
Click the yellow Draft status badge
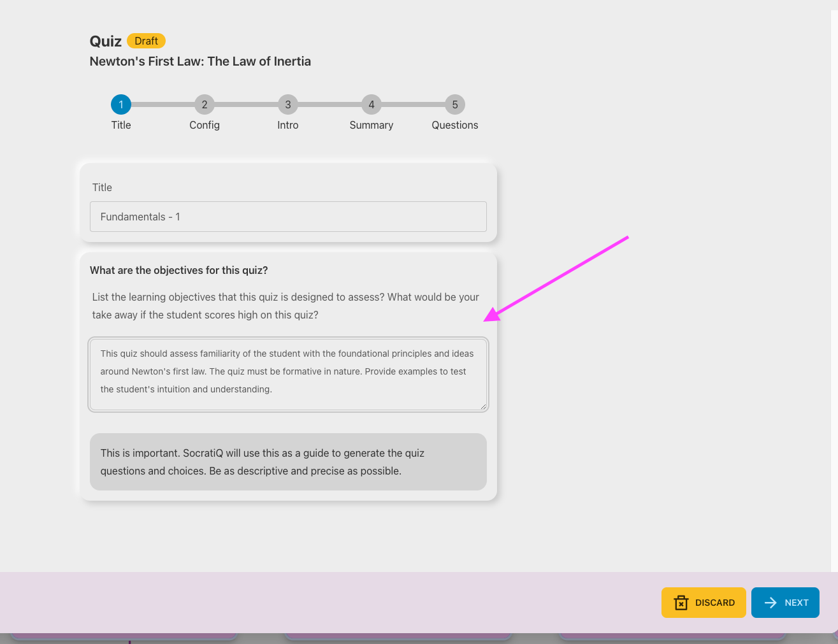click(x=146, y=41)
